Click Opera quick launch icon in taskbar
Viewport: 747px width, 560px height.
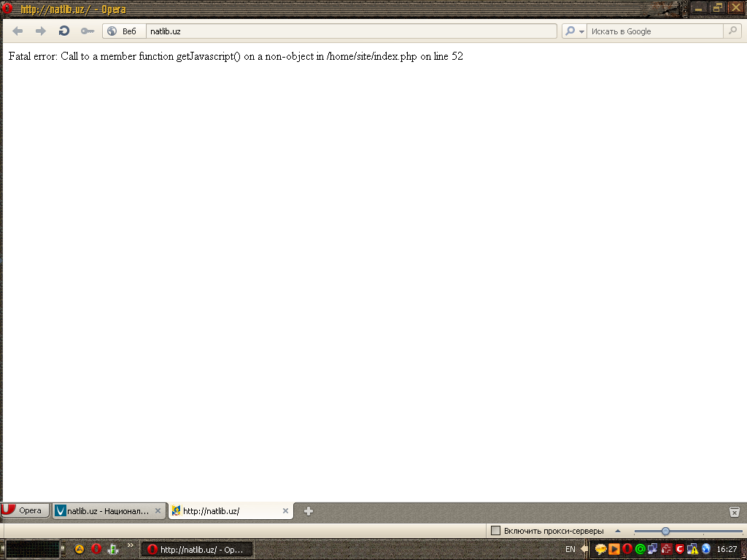click(96, 549)
